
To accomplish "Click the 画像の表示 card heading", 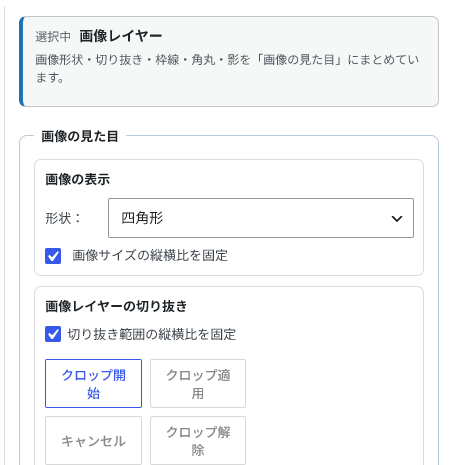I will coord(78,179).
